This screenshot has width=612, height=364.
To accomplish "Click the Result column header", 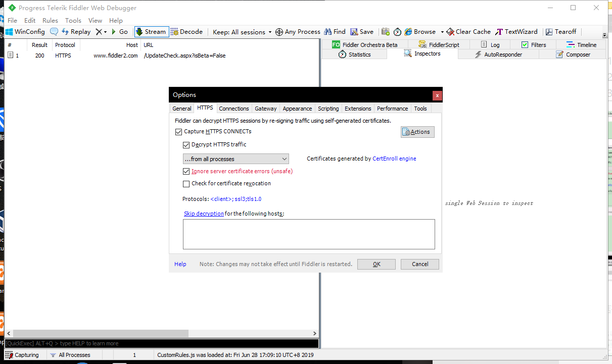I will coord(39,45).
